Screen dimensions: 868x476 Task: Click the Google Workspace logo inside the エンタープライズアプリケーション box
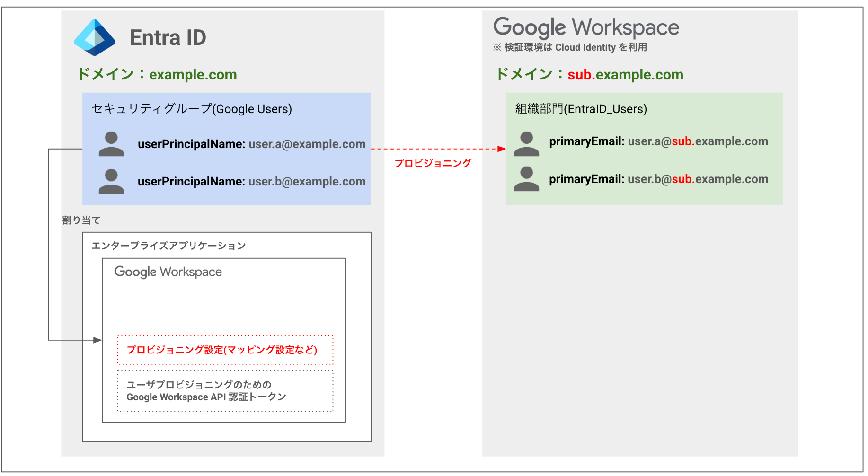click(168, 272)
